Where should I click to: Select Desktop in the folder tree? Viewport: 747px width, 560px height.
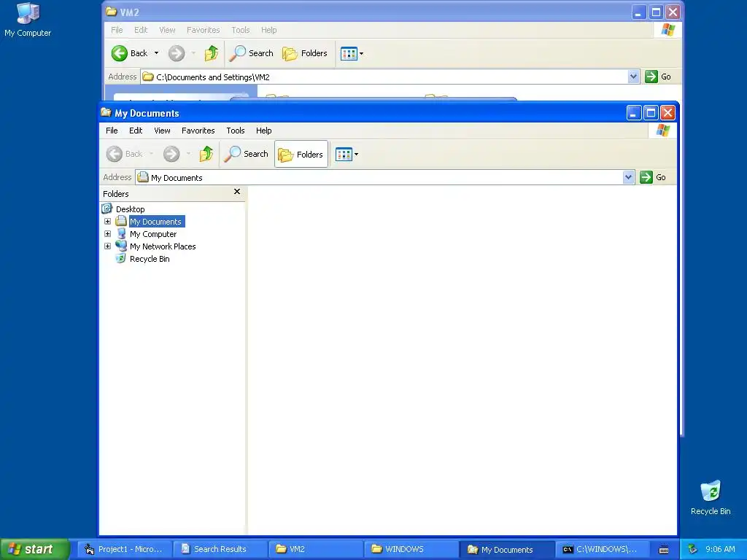(130, 209)
